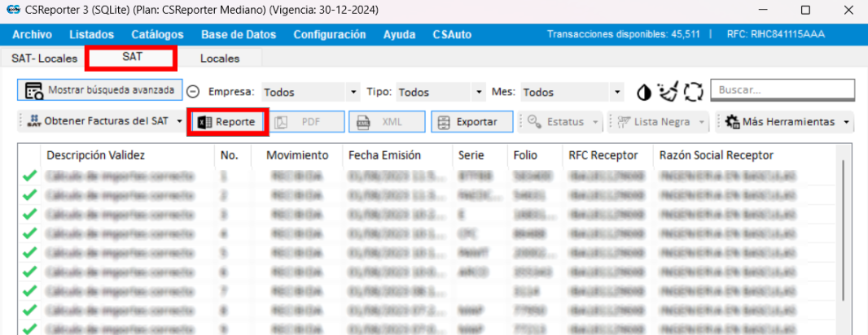
Task: Expand the Empresa dropdown
Action: tap(353, 93)
